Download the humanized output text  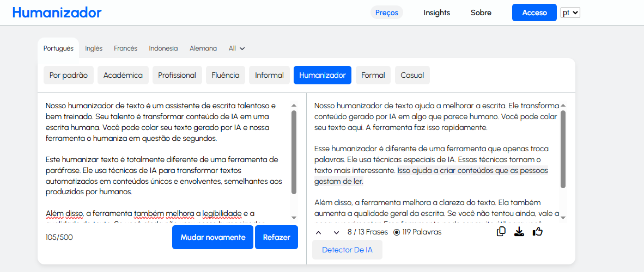(x=519, y=232)
